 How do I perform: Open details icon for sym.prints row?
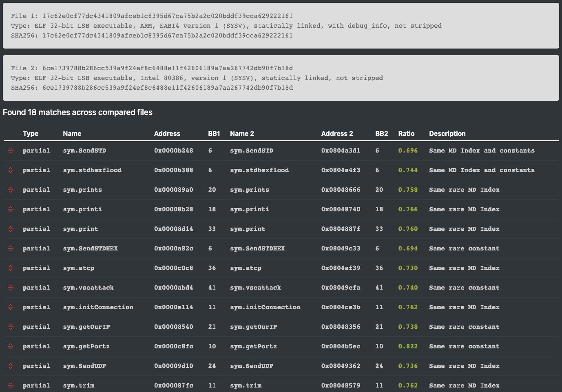pos(11,190)
